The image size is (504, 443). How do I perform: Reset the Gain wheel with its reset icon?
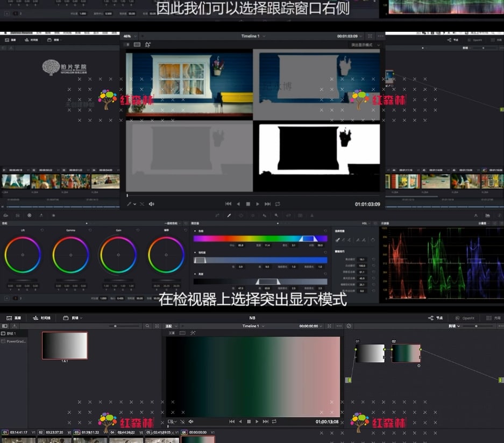point(138,230)
